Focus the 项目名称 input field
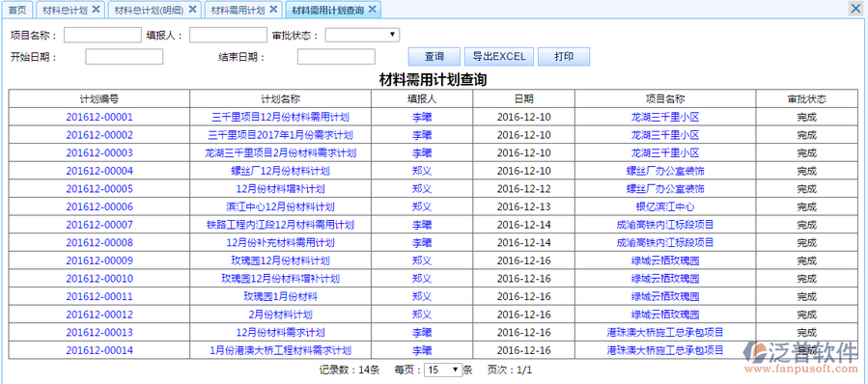 (x=102, y=36)
